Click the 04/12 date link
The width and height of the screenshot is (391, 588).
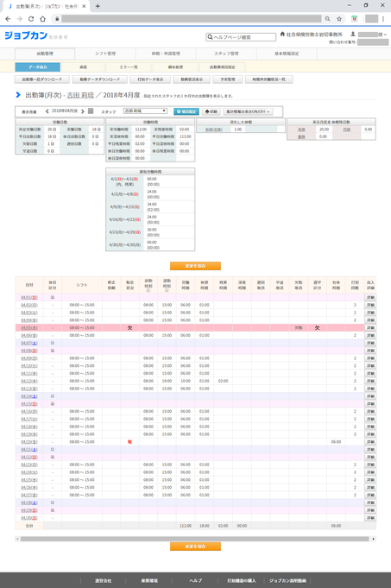click(x=29, y=381)
